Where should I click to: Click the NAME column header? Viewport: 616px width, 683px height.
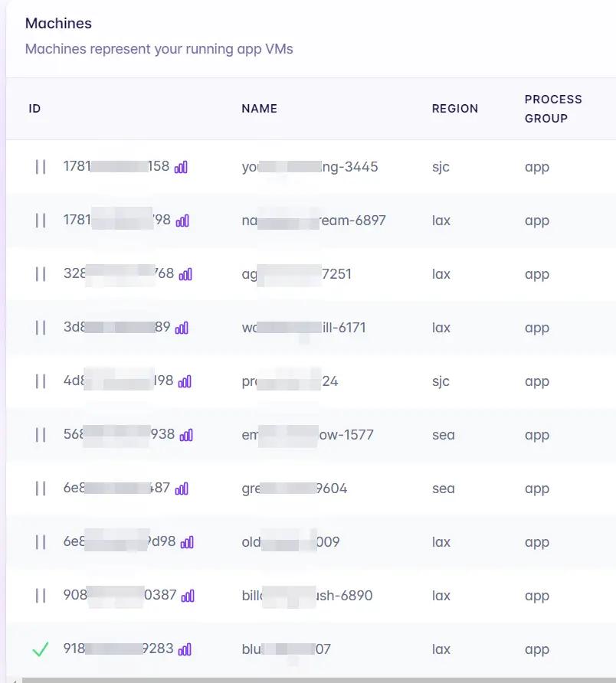click(259, 109)
